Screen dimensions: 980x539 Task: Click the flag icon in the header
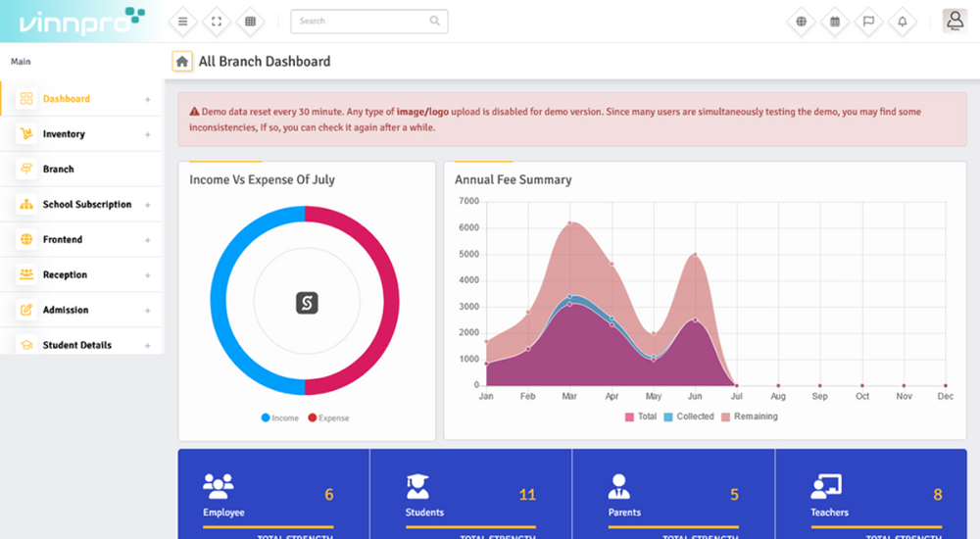point(868,22)
